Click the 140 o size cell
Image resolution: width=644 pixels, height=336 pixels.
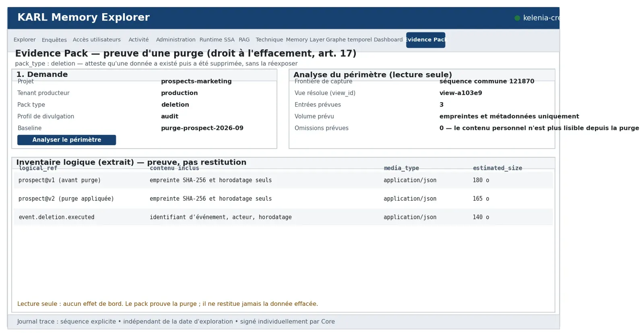point(481,217)
